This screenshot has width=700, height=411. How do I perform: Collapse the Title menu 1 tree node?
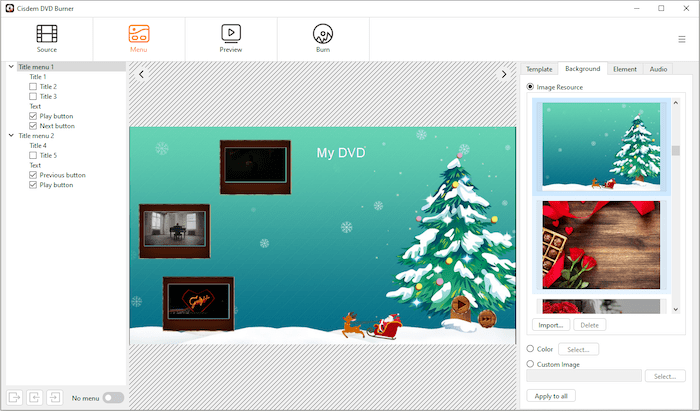tap(11, 67)
